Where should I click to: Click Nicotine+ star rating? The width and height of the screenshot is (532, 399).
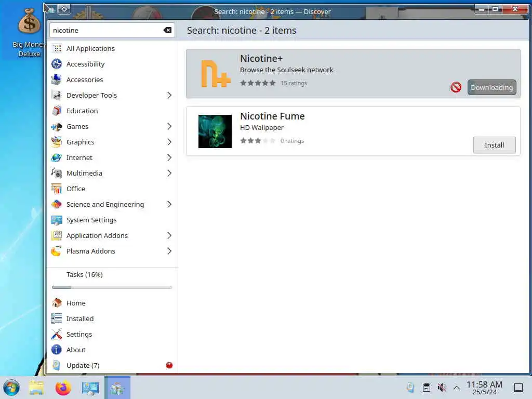tap(258, 83)
